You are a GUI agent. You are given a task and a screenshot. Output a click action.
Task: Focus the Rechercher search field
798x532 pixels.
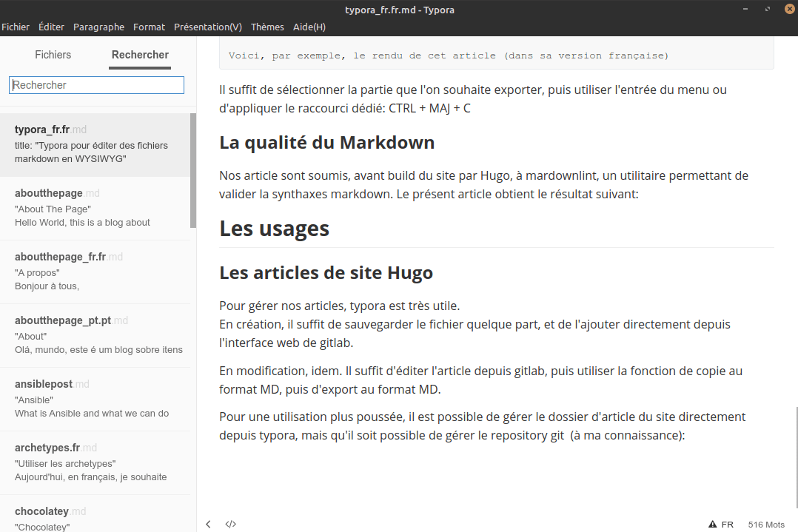pos(96,85)
